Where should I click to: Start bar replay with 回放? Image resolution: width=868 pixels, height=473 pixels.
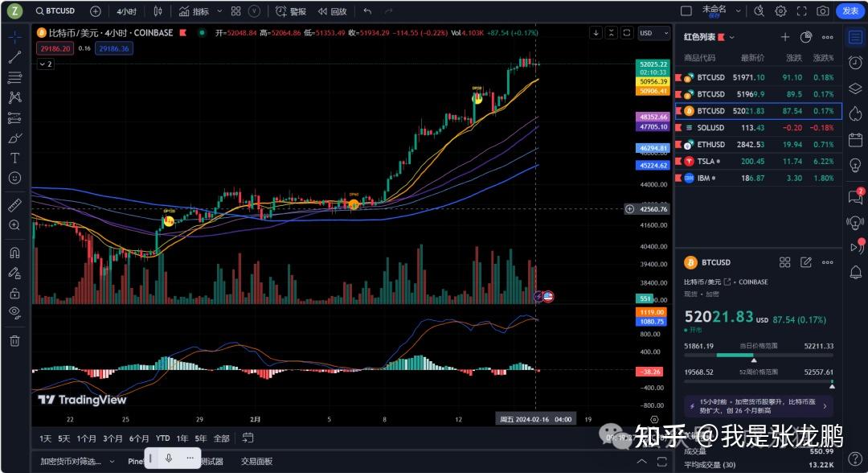click(333, 11)
